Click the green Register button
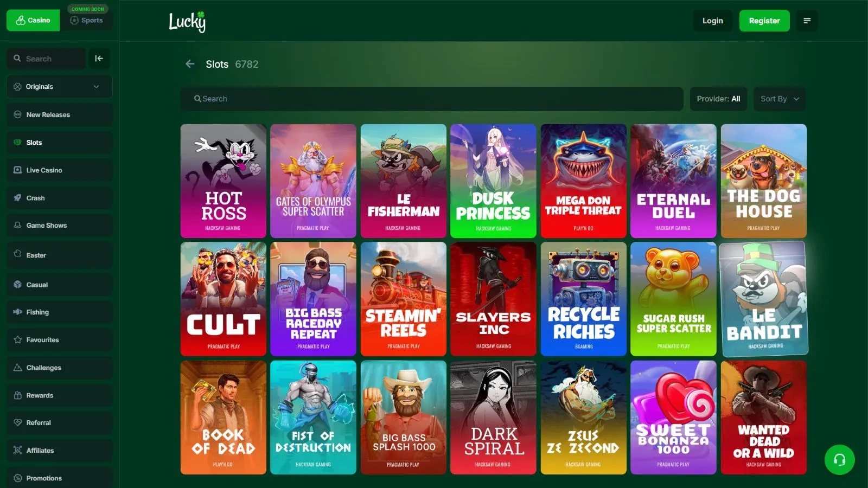 click(x=764, y=21)
